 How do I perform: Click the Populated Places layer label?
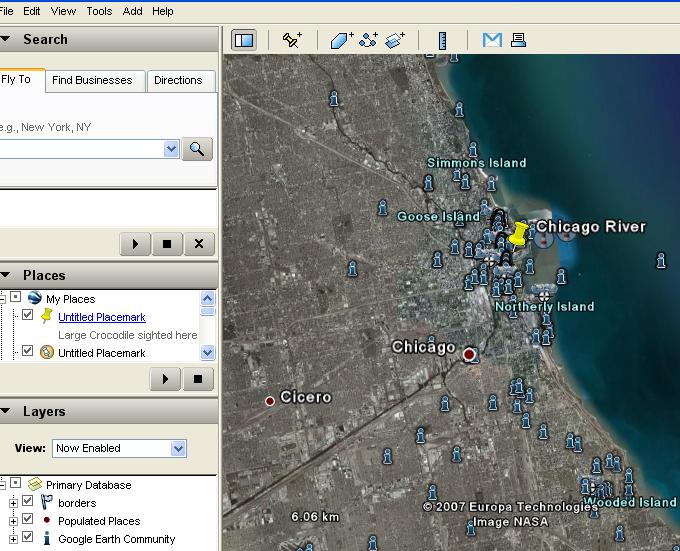point(99,521)
